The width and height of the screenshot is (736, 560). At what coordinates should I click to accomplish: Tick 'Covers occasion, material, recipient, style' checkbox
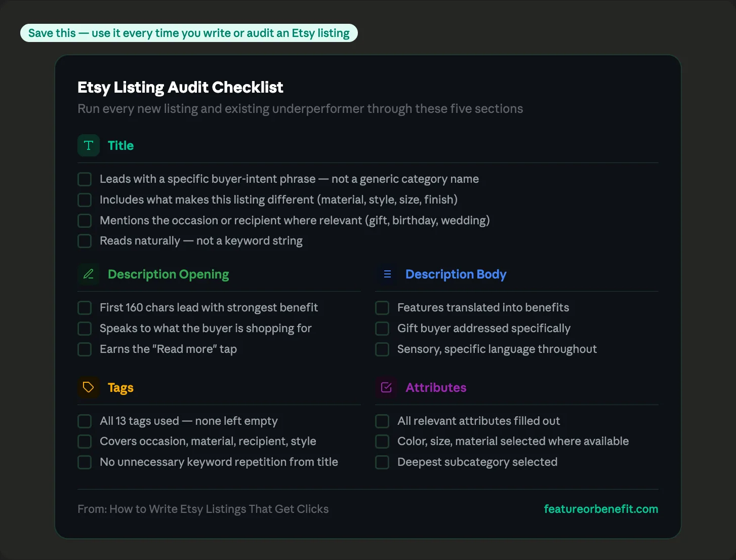(85, 442)
